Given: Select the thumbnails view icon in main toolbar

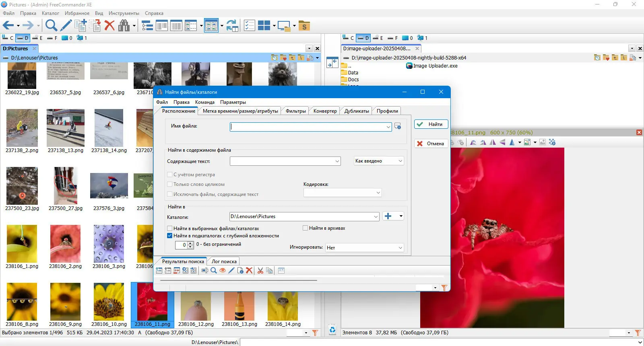Looking at the screenshot, I should point(211,26).
